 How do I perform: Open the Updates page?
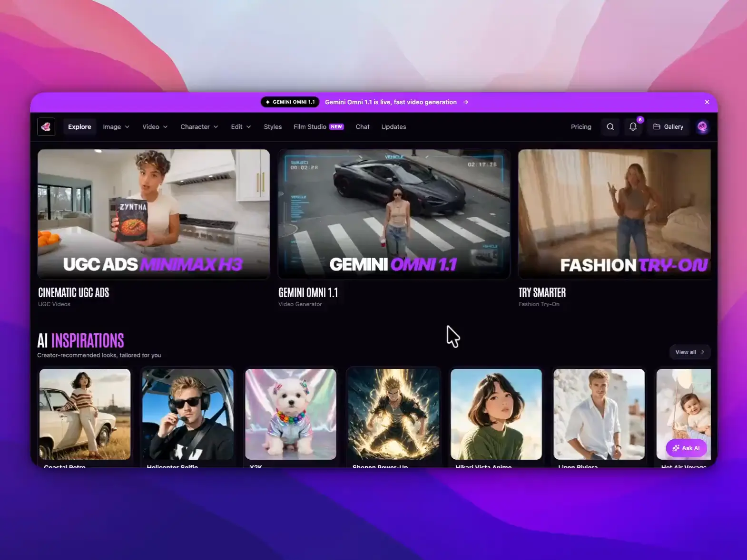393,127
